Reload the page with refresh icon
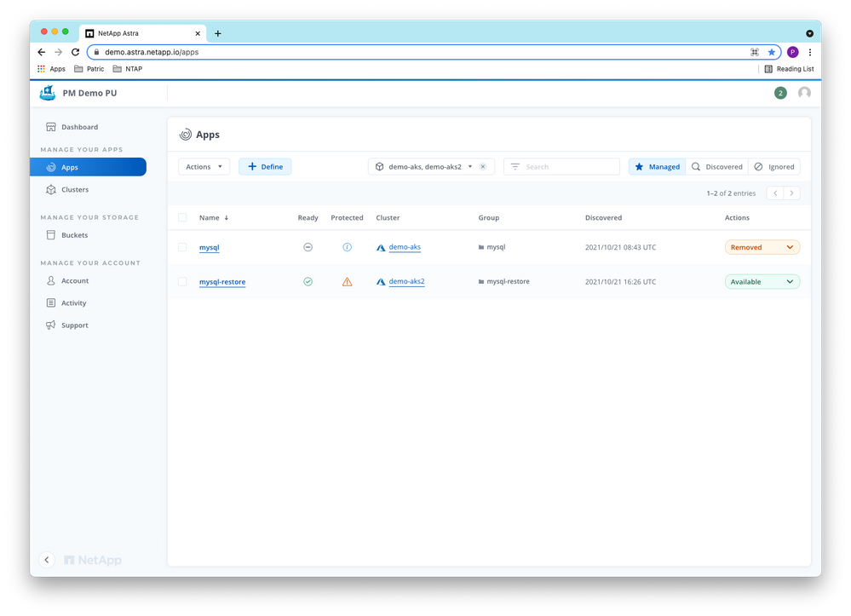The width and height of the screenshot is (851, 616). (76, 52)
